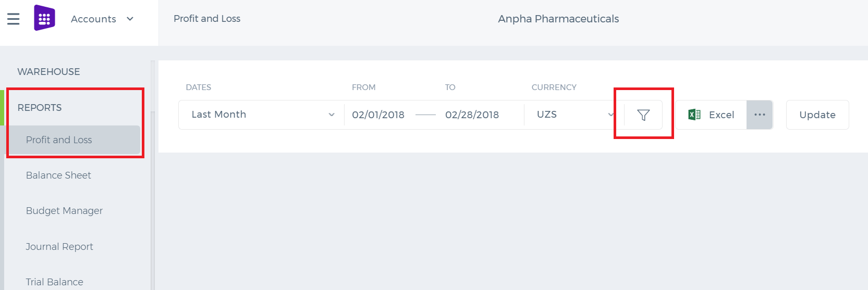This screenshot has width=868, height=290.
Task: Click the green Excel spreadsheet icon
Action: pos(694,115)
